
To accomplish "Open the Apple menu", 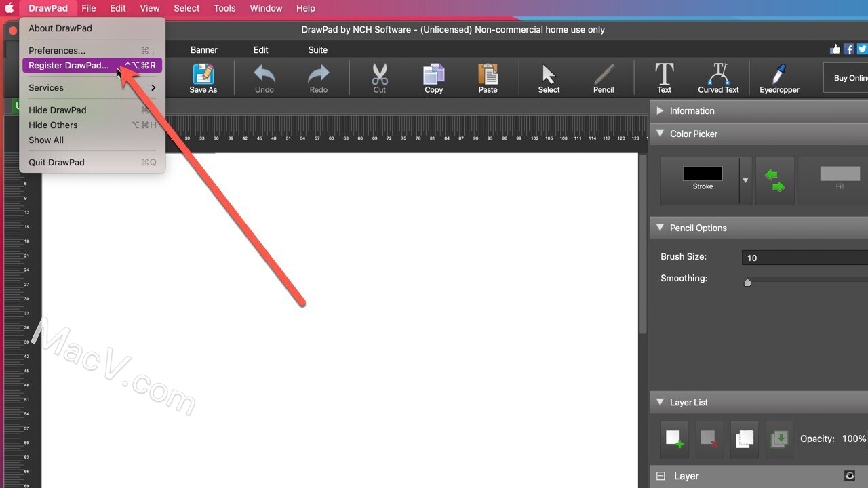I will (x=9, y=8).
